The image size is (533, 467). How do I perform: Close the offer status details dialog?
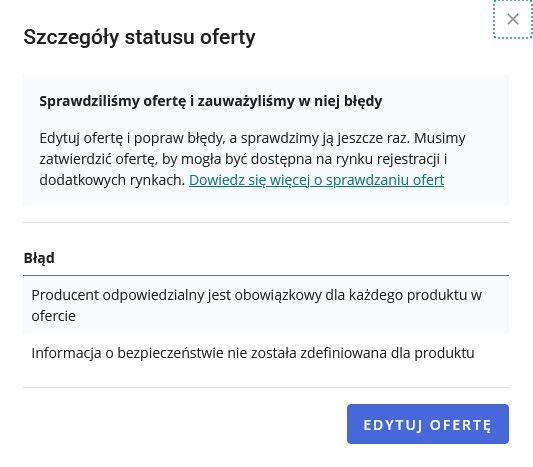513,19
